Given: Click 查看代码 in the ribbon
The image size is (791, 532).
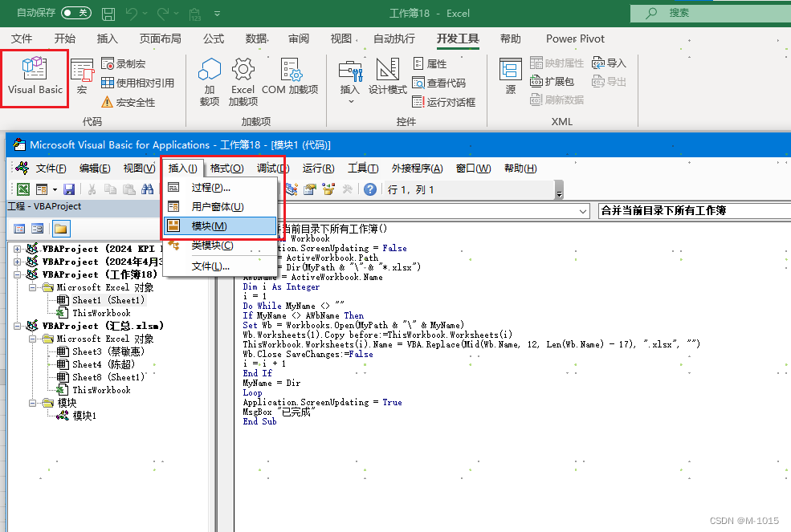Looking at the screenshot, I should (439, 83).
